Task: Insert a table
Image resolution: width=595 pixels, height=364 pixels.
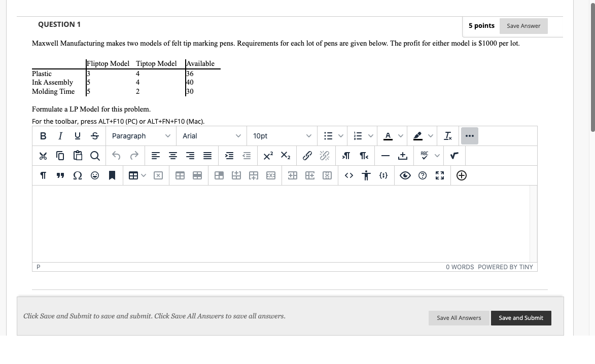Action: point(133,175)
